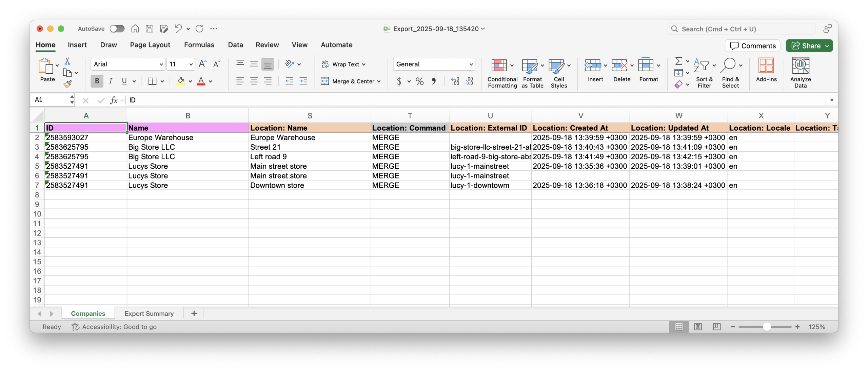Viewport: 868px width, 372px height.
Task: Click the Format Painter brush icon
Action: pos(67,84)
